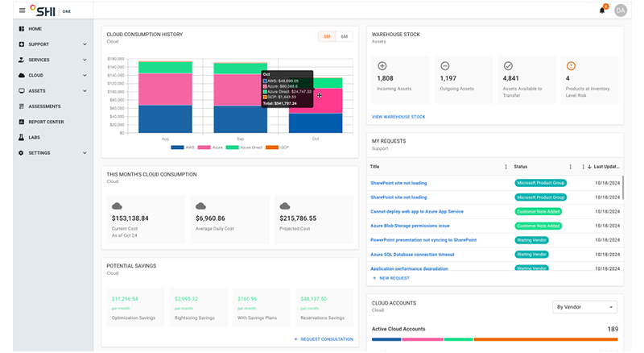Click the Optimization Savings card
644x353 pixels.
135,307
